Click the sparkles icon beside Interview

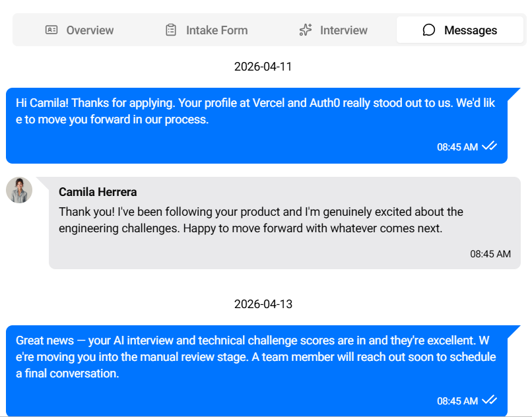click(x=305, y=30)
